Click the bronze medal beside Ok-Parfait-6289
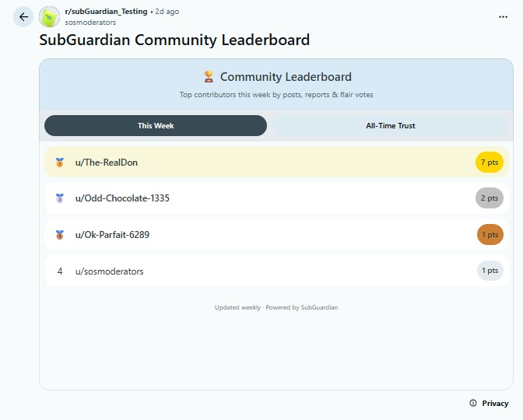This screenshot has width=523, height=420. (x=60, y=235)
